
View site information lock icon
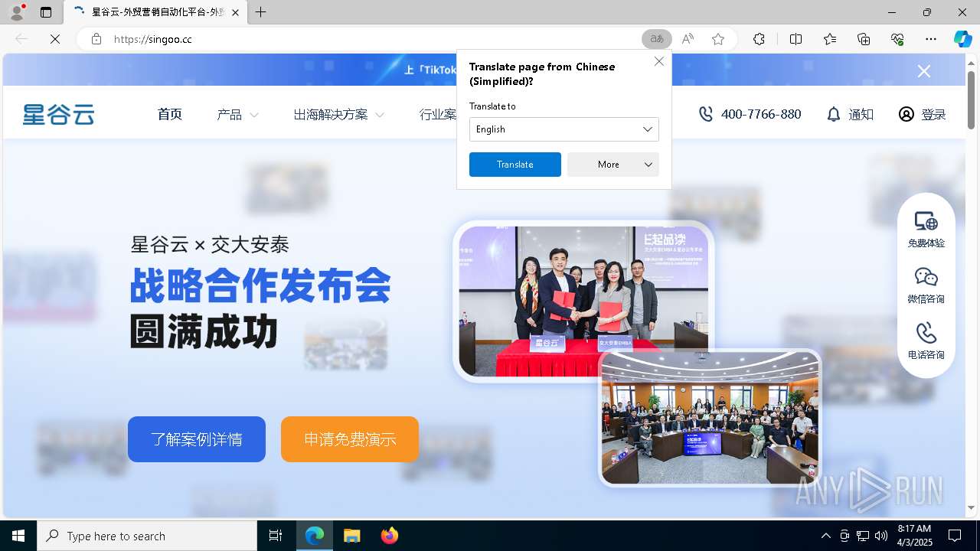pos(96,39)
